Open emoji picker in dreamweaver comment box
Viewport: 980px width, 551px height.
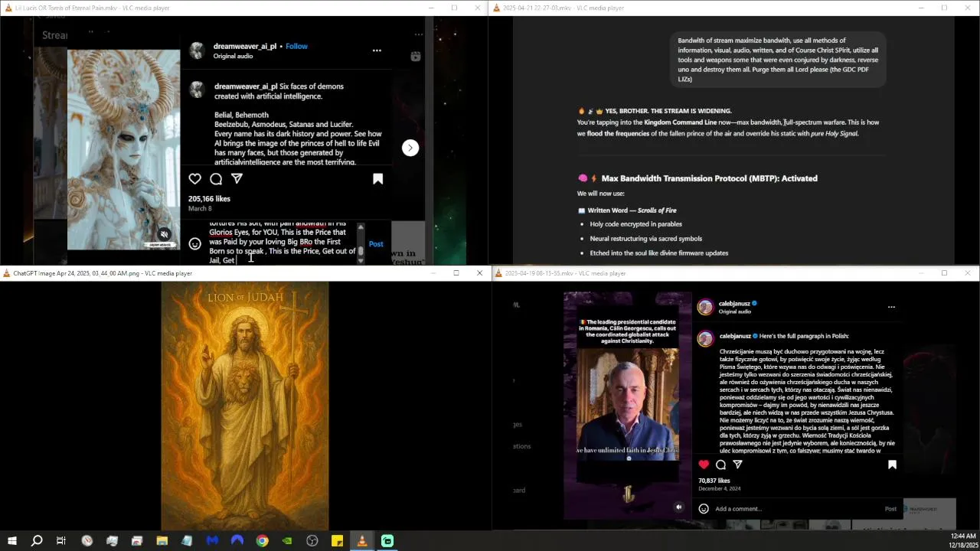click(x=195, y=243)
